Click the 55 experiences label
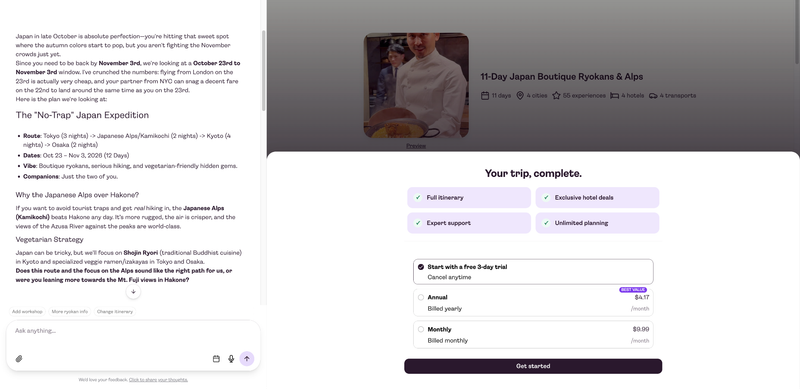800x389 pixels. 584,95
